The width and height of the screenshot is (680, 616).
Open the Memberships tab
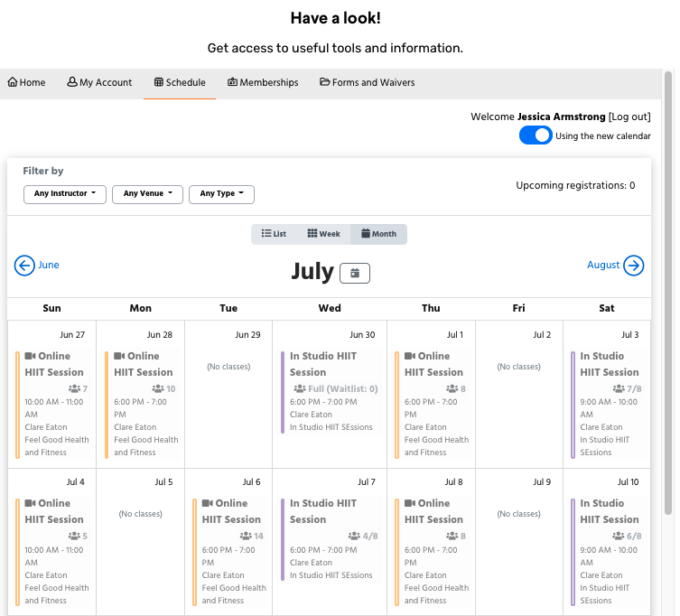point(263,82)
